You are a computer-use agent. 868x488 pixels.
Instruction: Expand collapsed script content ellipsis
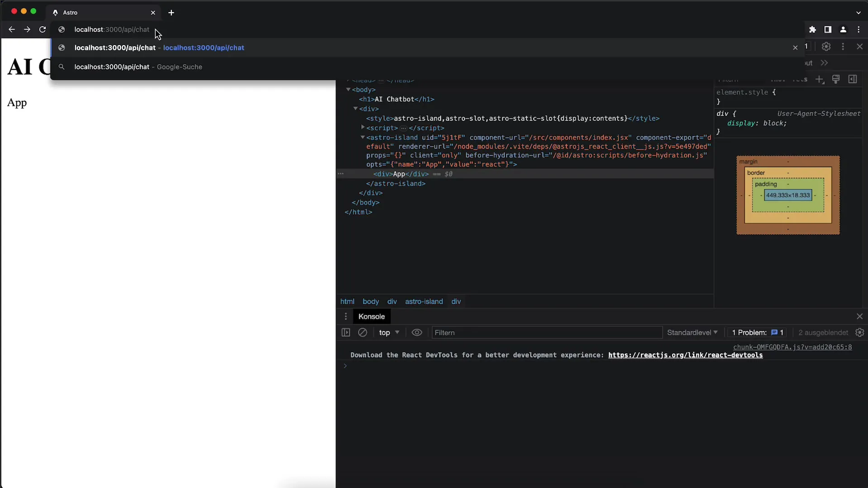(x=403, y=128)
